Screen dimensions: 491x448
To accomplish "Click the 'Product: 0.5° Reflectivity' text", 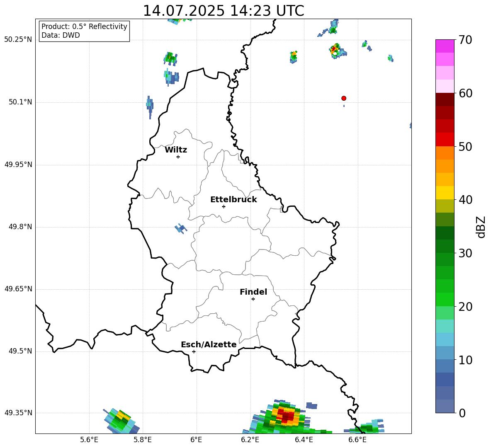I will tap(84, 26).
